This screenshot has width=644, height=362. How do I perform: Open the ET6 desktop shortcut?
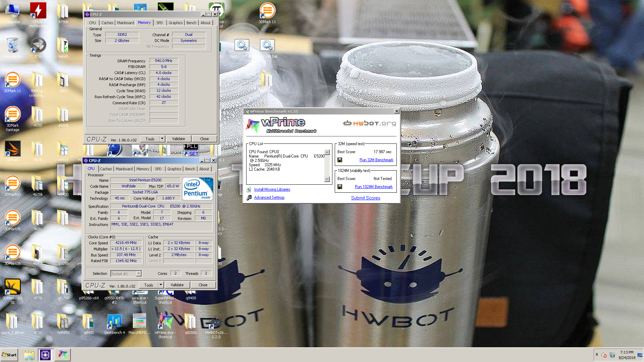point(38,48)
